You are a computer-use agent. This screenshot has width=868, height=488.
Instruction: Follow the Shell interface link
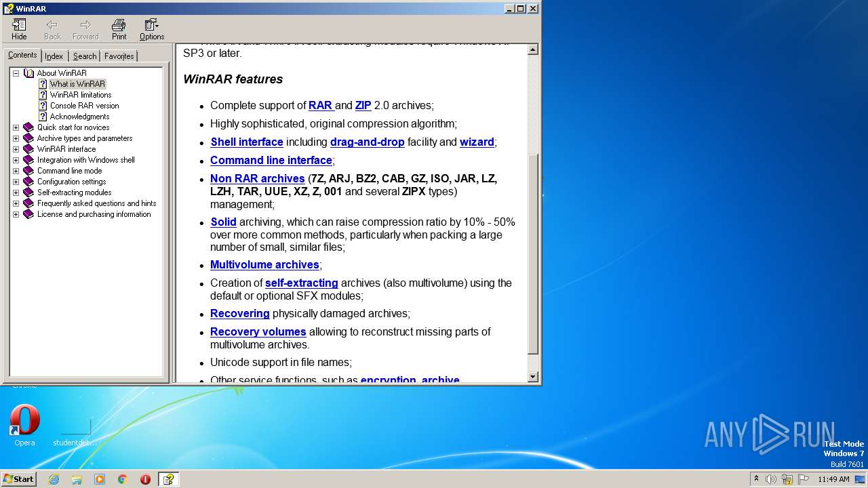[x=247, y=142]
